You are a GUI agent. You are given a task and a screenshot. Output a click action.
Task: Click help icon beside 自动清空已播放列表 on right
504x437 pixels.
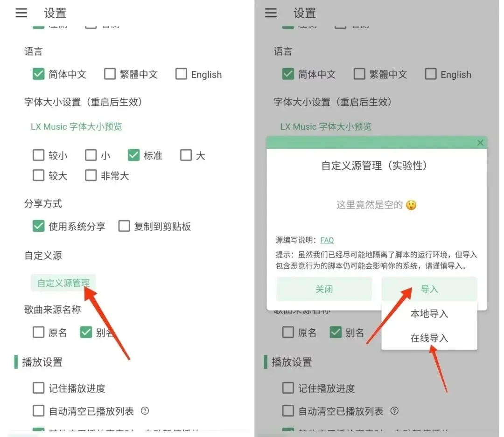394,411
